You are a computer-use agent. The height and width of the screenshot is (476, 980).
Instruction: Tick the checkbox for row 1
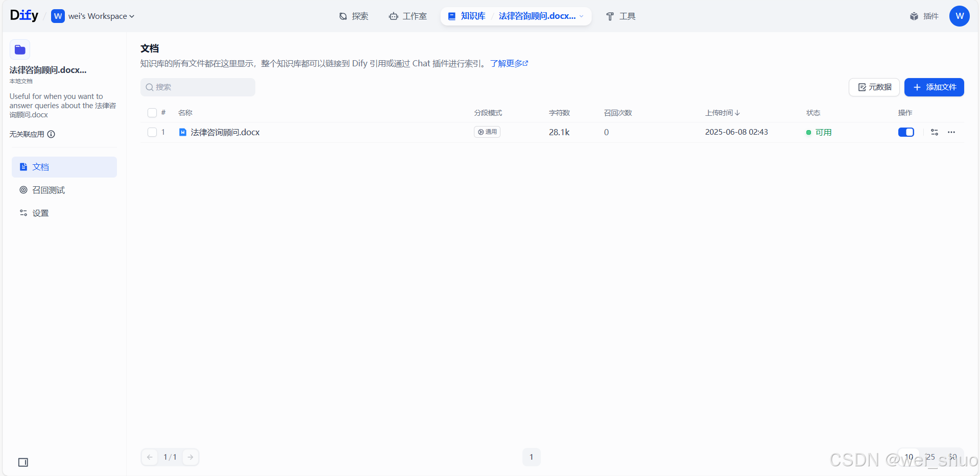point(151,132)
